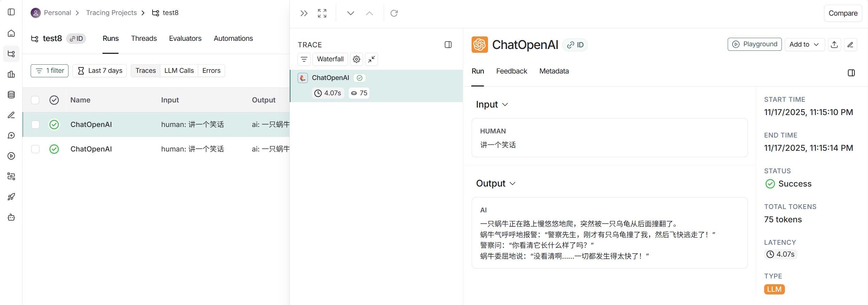
Task: Copy test8 project ID badge
Action: (76, 38)
